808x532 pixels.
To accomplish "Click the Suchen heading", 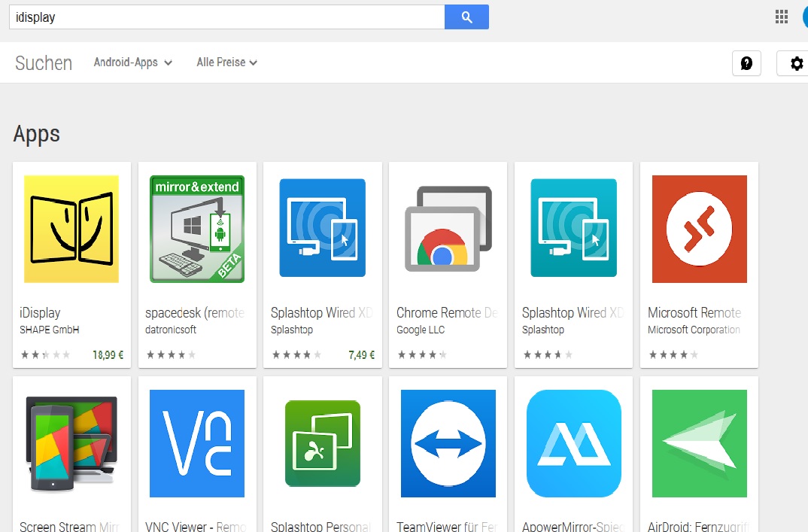I will [x=44, y=63].
